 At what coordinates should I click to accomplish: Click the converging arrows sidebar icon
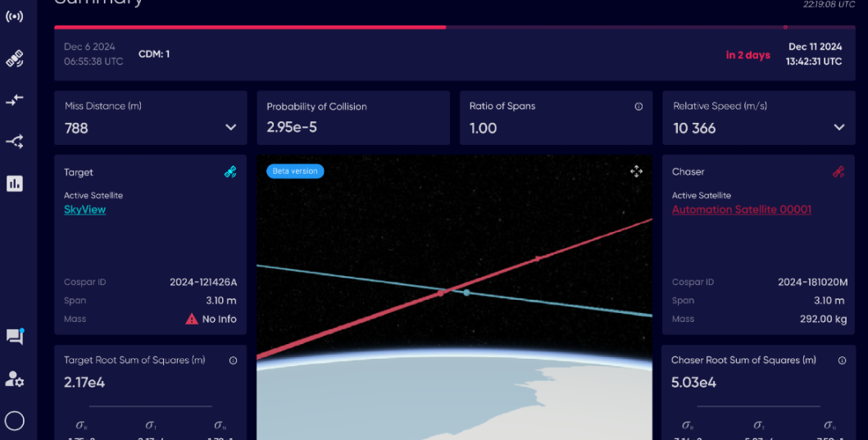[x=15, y=100]
